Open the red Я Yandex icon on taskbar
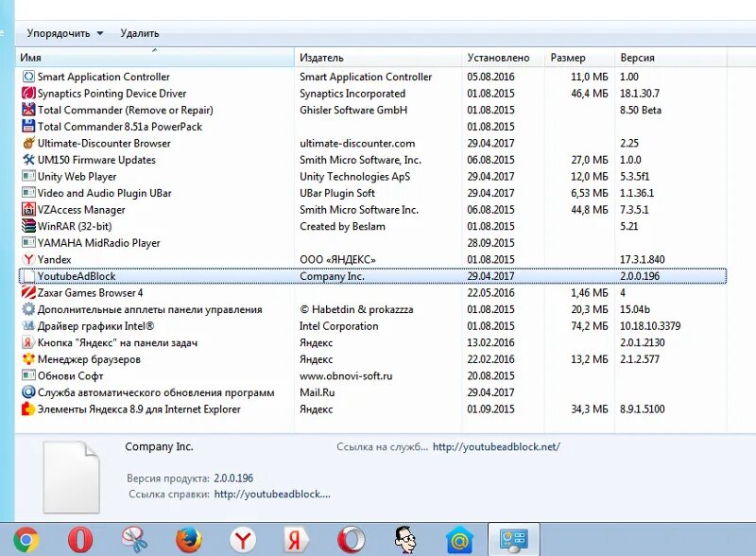Screen dimensions: 756x556 click(297, 540)
